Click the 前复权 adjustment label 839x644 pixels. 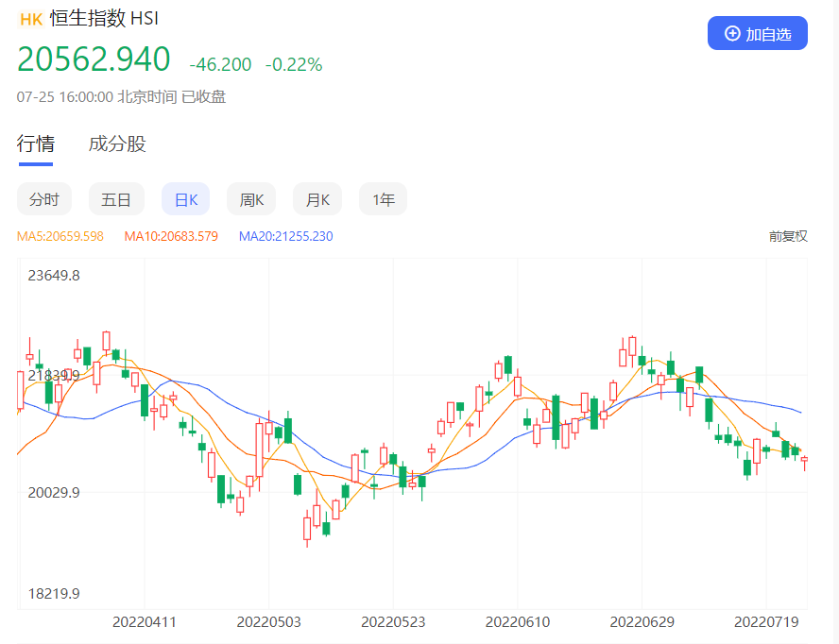pos(788,236)
